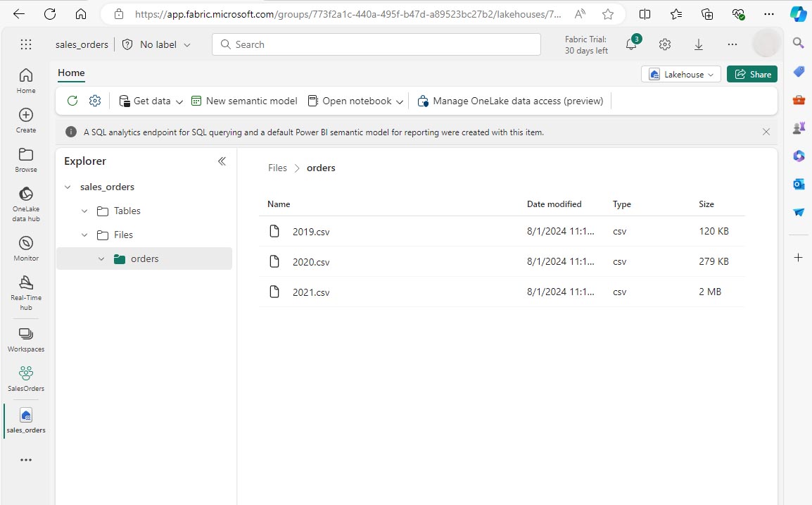Viewport: 812px width, 505px height.
Task: Open Copilot in browser sidebar
Action: click(x=798, y=14)
